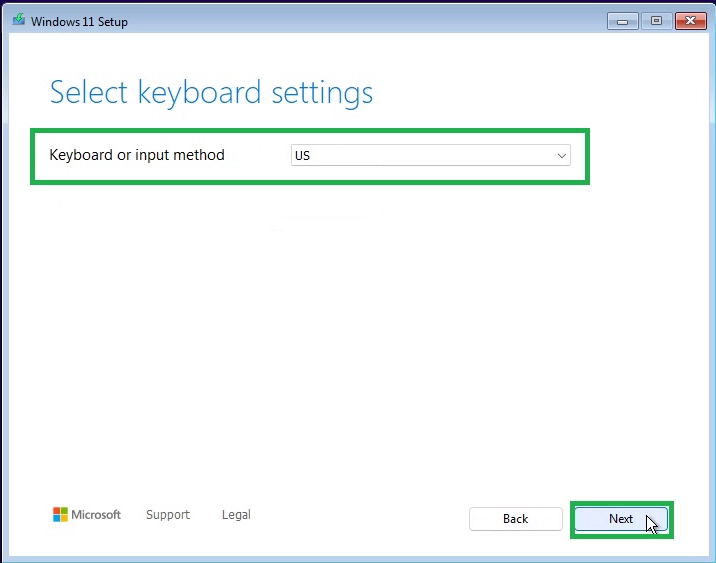The width and height of the screenshot is (716, 563).
Task: Open the Support link
Action: pos(168,515)
